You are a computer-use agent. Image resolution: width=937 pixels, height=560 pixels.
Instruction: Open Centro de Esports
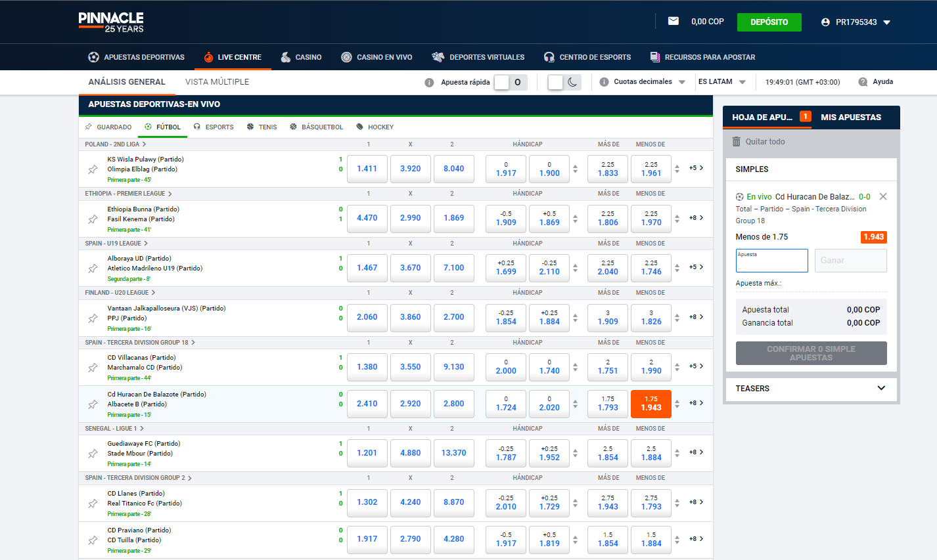coord(587,57)
